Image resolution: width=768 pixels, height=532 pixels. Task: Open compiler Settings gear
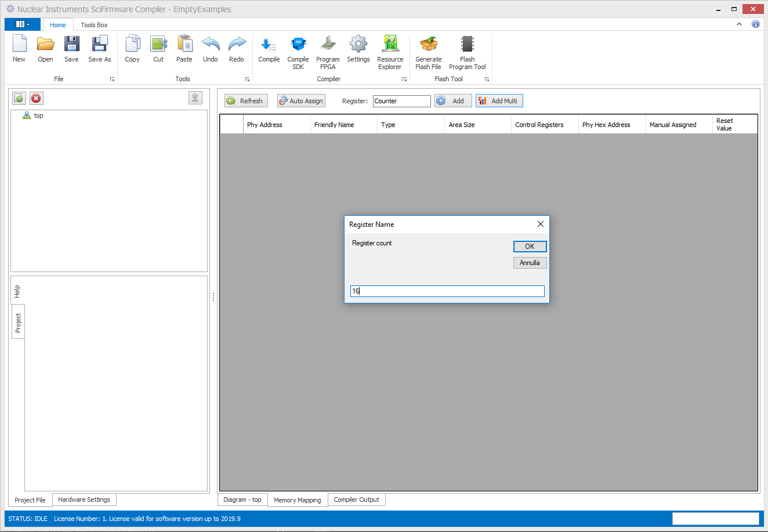point(358,49)
